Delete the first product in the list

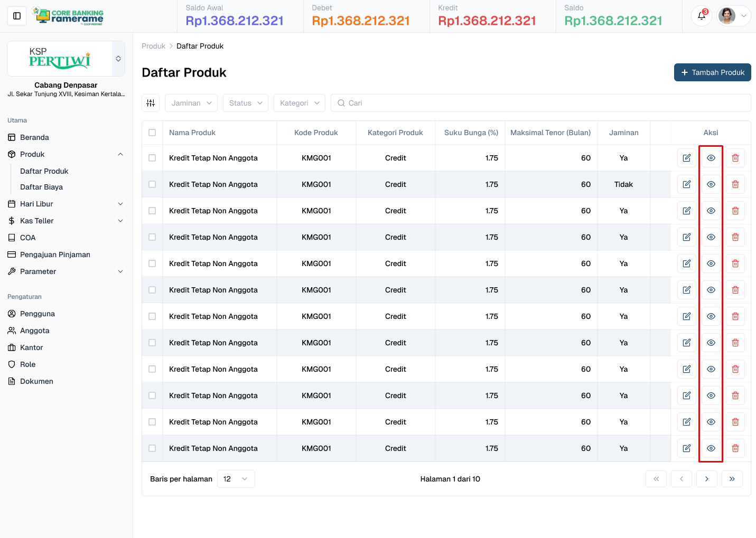pyautogui.click(x=735, y=157)
